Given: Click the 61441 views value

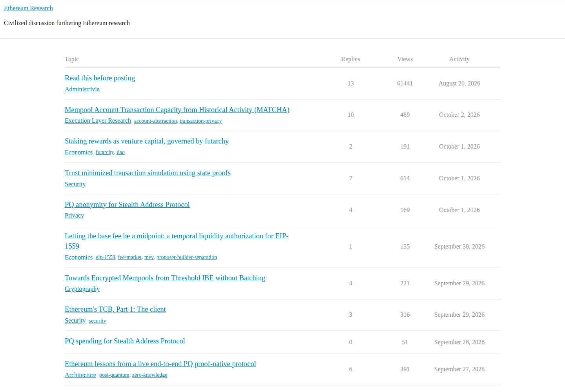Looking at the screenshot, I should [x=405, y=83].
